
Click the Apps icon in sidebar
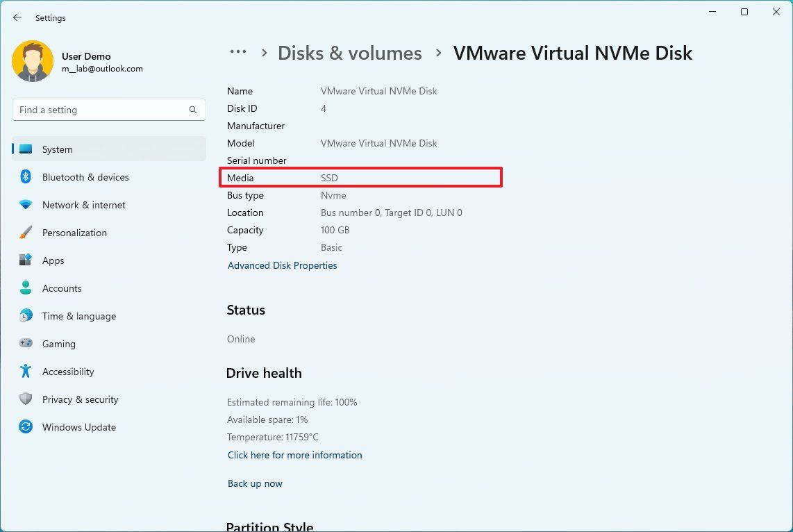[x=26, y=260]
